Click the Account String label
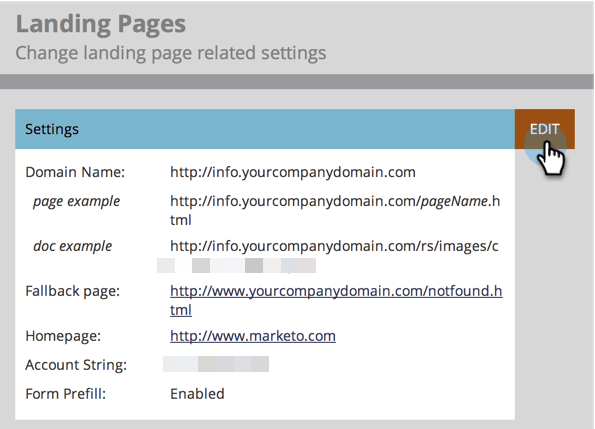Viewport: 595px width, 429px height. tap(76, 365)
